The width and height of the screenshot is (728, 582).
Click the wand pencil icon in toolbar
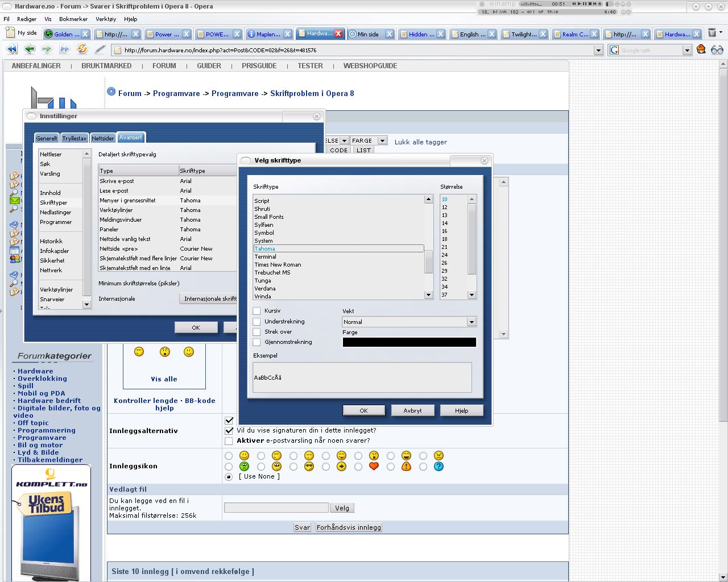[100, 49]
